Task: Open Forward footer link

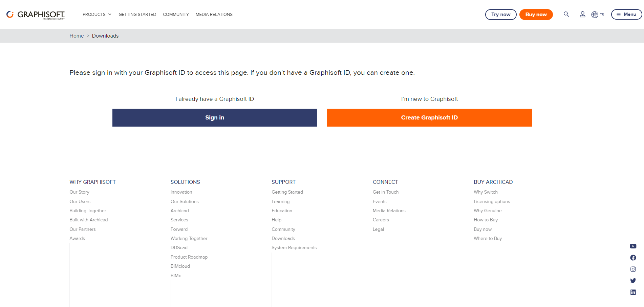Action: click(179, 229)
